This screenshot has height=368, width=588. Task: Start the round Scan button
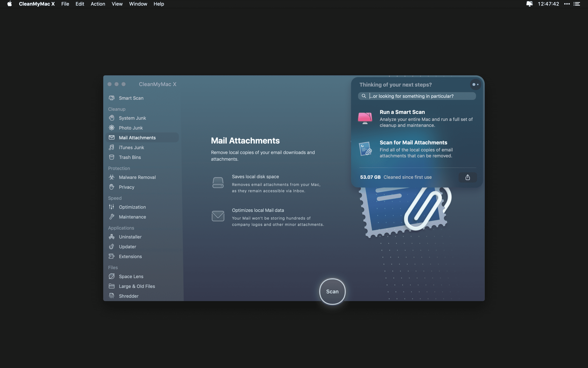[x=332, y=291]
